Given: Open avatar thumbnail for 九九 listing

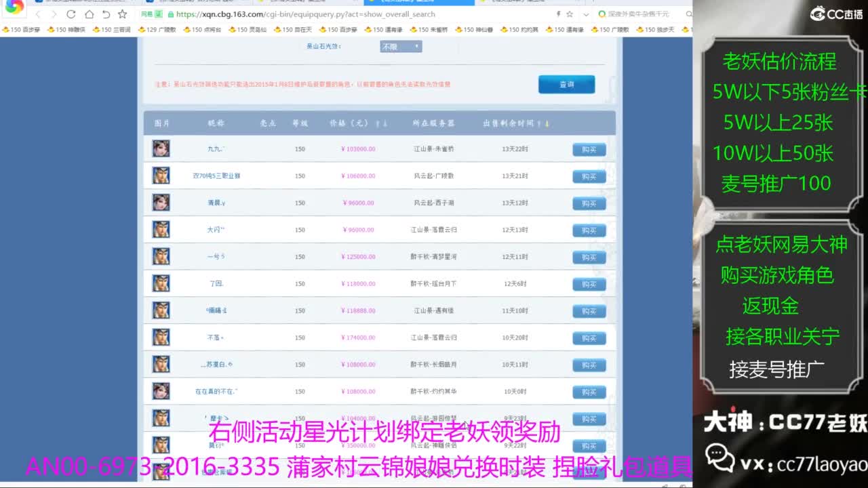Looking at the screenshot, I should tap(161, 148).
